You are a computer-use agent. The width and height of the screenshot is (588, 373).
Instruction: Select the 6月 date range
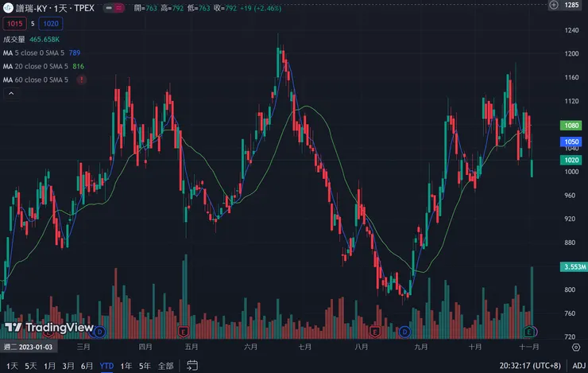click(x=87, y=366)
